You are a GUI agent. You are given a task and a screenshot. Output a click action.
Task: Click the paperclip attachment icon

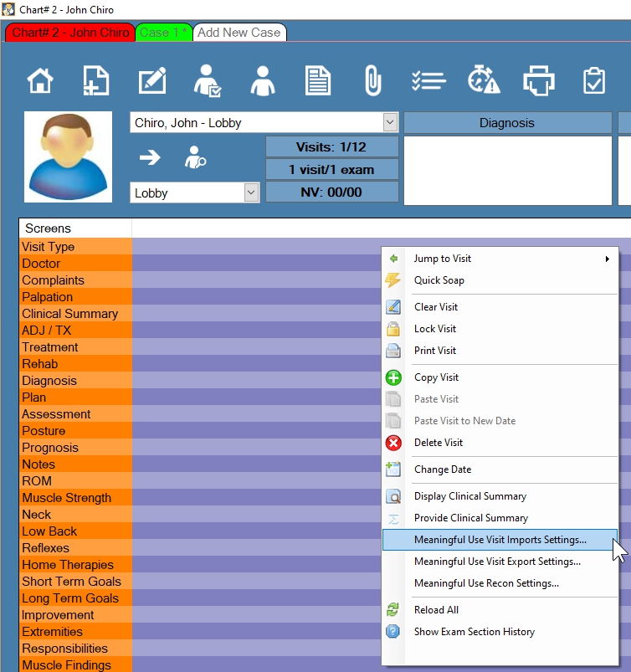click(x=372, y=81)
